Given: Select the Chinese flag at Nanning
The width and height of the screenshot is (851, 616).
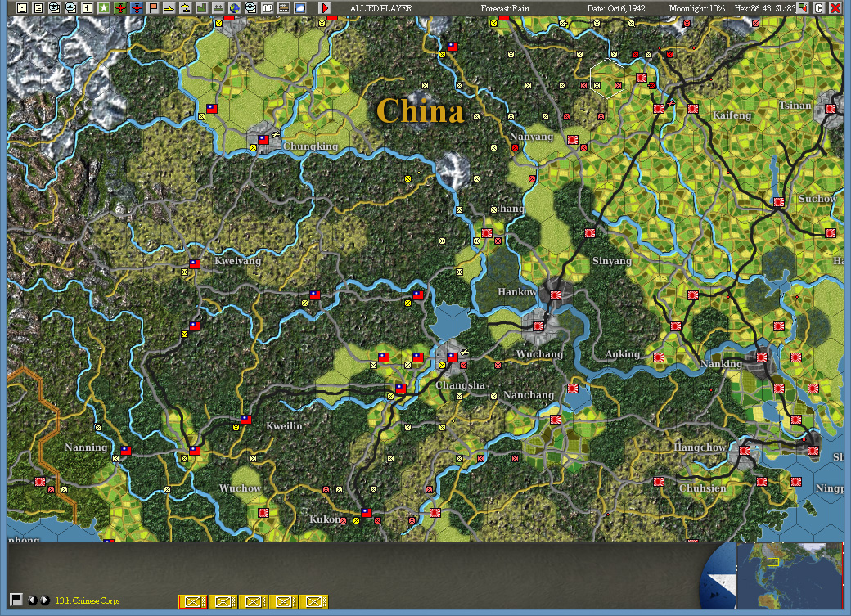Looking at the screenshot, I should [x=126, y=451].
